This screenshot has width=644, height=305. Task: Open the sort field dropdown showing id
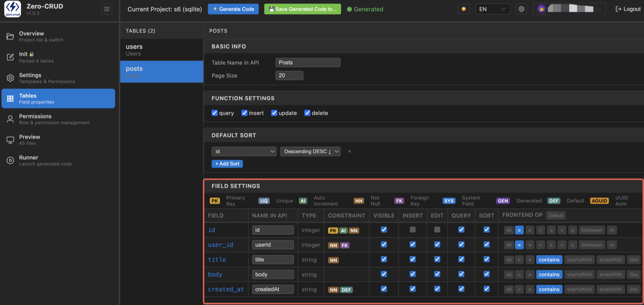[x=244, y=151]
